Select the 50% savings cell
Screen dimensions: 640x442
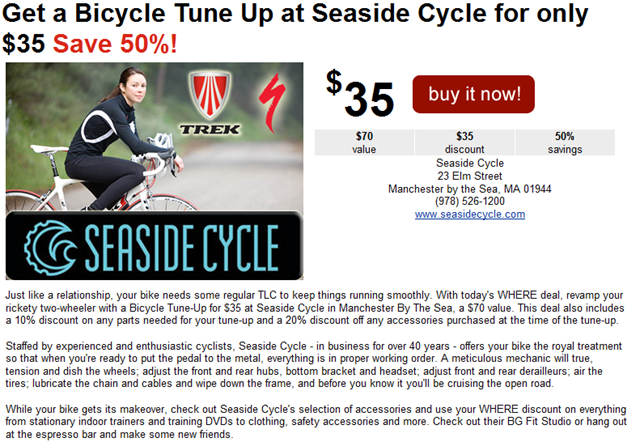[x=564, y=142]
